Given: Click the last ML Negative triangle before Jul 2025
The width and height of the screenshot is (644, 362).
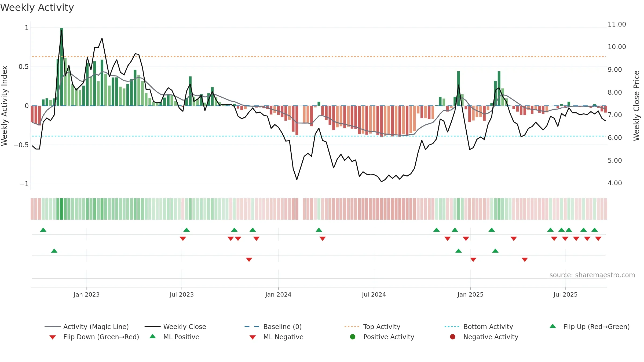Looking at the screenshot, I should 525,260.
